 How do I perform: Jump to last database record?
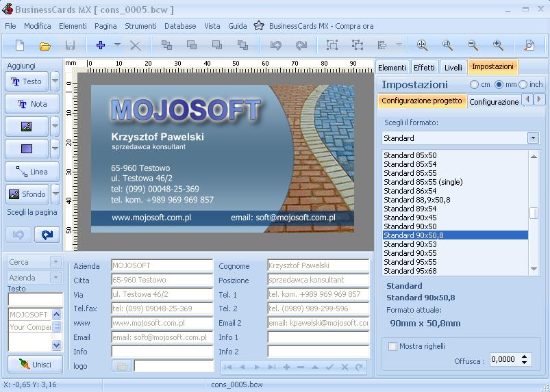(271, 367)
